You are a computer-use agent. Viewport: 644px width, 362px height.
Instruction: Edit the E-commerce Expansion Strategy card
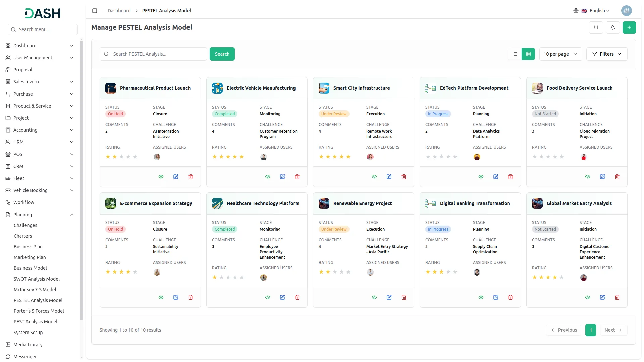point(176,297)
